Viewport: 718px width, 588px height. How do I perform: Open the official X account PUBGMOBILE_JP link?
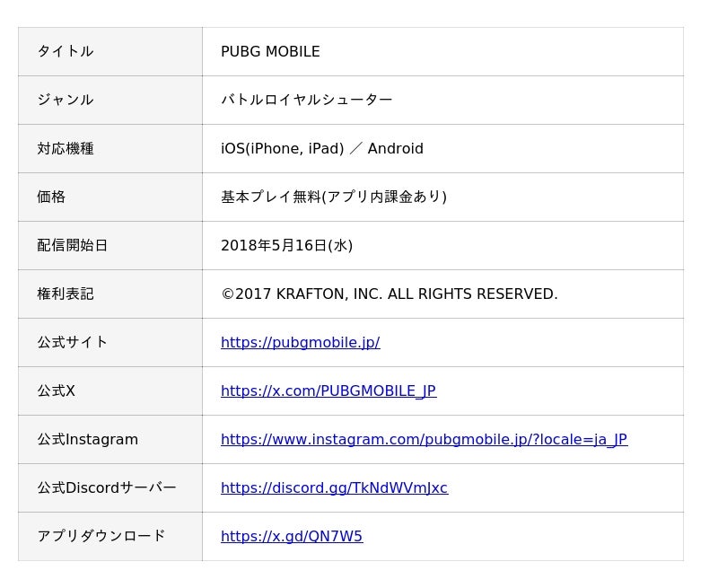328,391
